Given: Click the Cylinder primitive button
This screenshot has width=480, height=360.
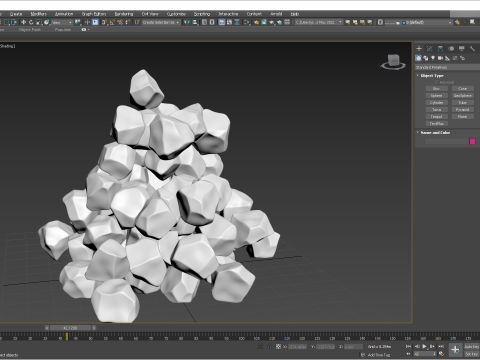Looking at the screenshot, I should tap(436, 103).
